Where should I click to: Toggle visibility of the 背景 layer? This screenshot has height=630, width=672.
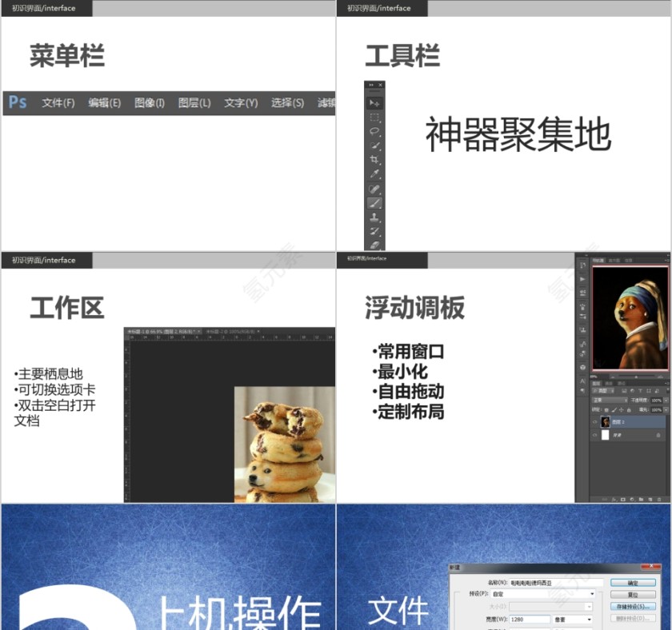pyautogui.click(x=594, y=435)
